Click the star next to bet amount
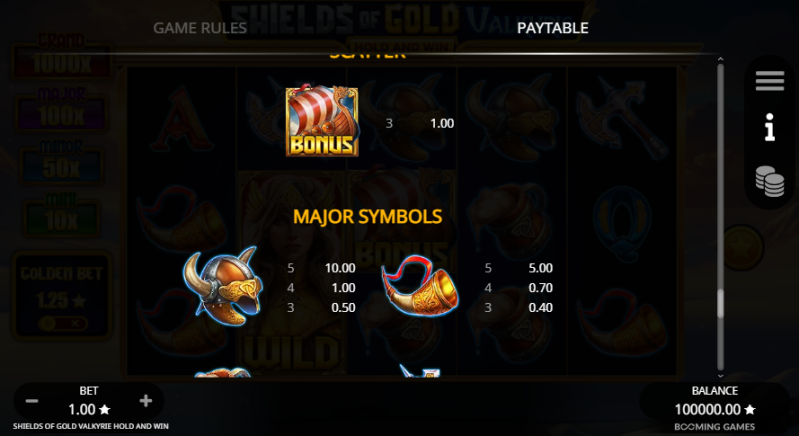 [x=104, y=410]
